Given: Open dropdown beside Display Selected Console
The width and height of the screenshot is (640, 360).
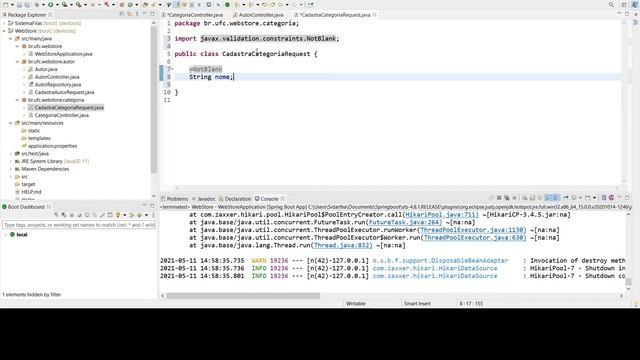Looking at the screenshot, I should (x=580, y=198).
